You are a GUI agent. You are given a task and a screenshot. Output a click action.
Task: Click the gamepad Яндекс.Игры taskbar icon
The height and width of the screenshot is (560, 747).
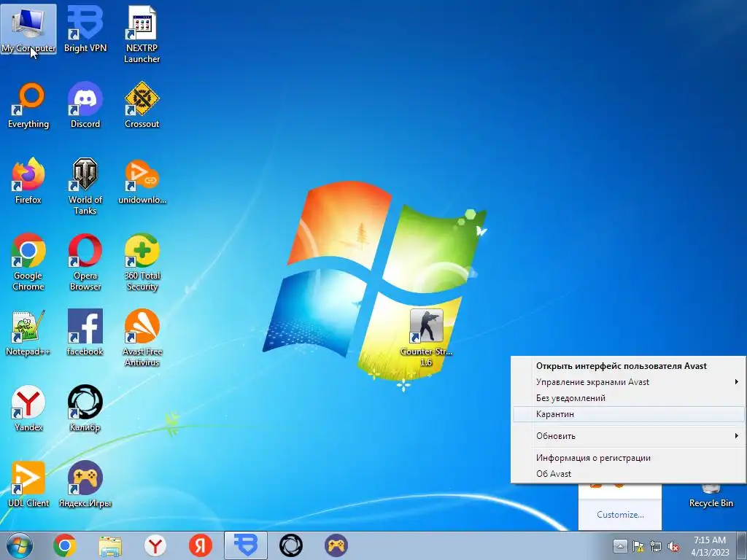pyautogui.click(x=336, y=545)
